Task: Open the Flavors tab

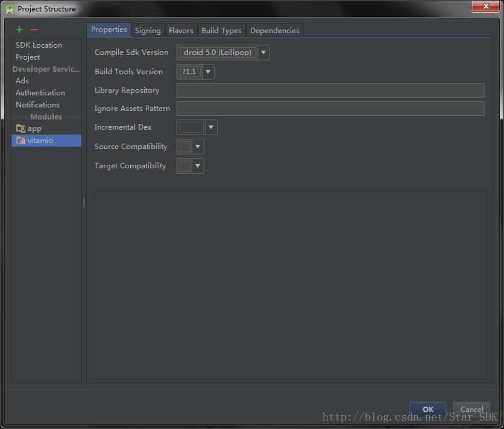Action: tap(181, 31)
